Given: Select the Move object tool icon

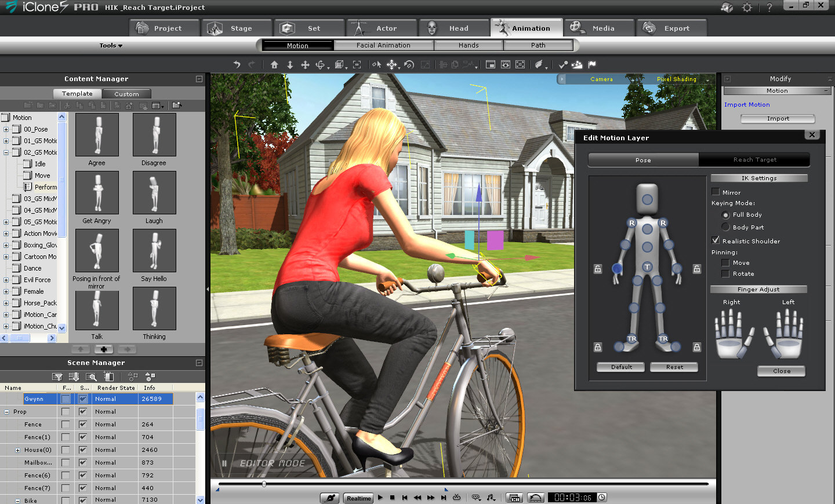Looking at the screenshot, I should (393, 65).
